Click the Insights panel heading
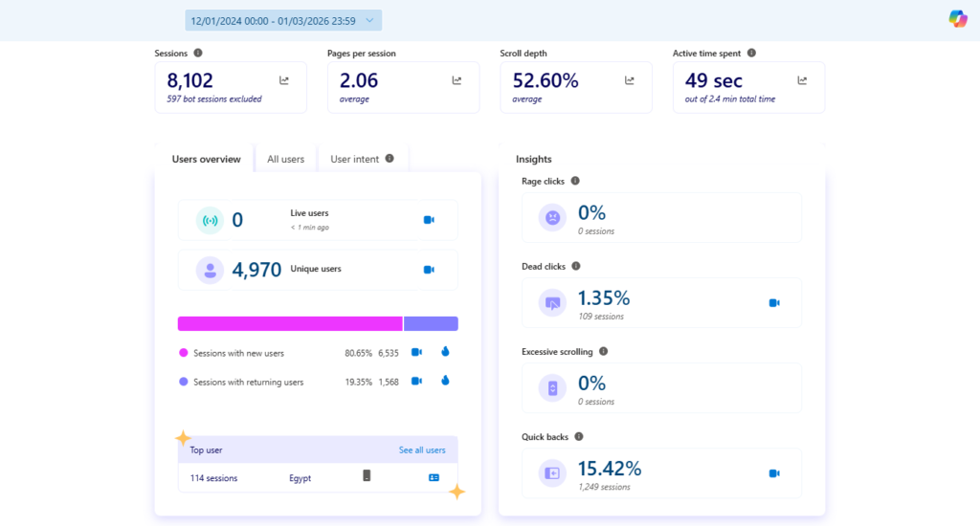Image resolution: width=980 pixels, height=526 pixels. point(534,160)
